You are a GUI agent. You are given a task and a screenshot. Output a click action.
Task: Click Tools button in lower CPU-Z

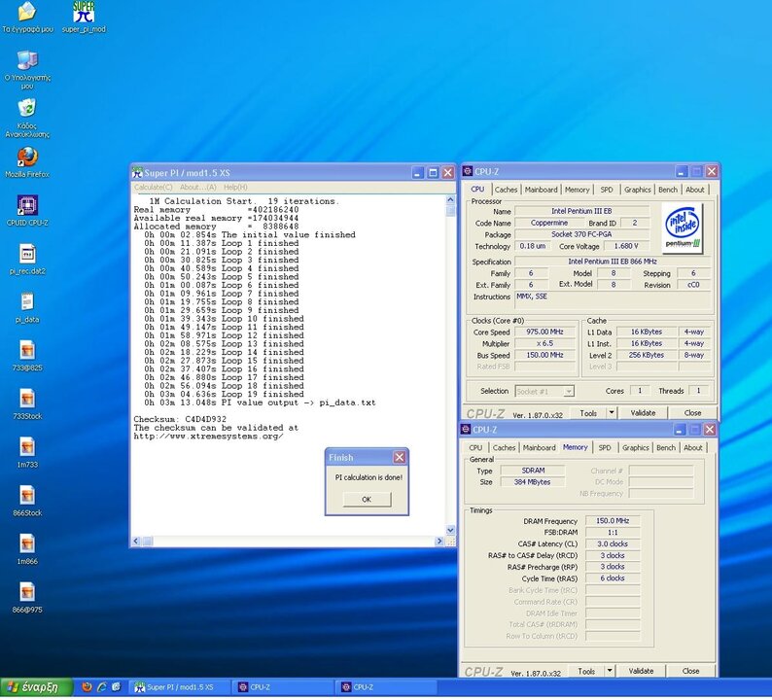tap(586, 671)
